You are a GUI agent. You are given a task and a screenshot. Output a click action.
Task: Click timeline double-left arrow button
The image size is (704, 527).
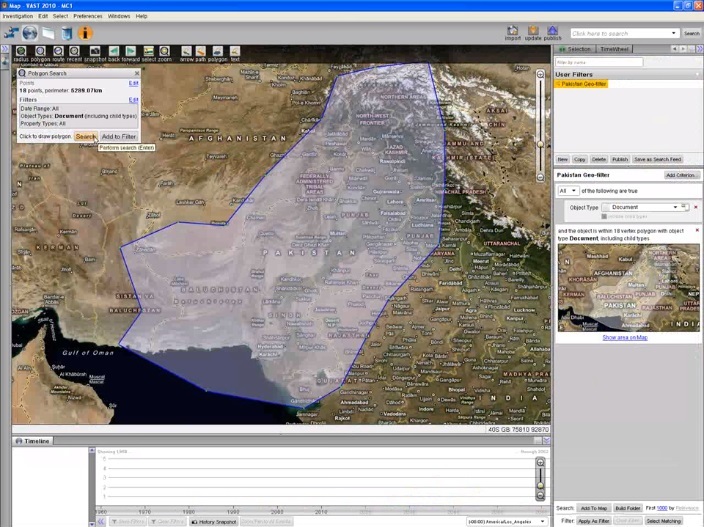tap(101, 522)
